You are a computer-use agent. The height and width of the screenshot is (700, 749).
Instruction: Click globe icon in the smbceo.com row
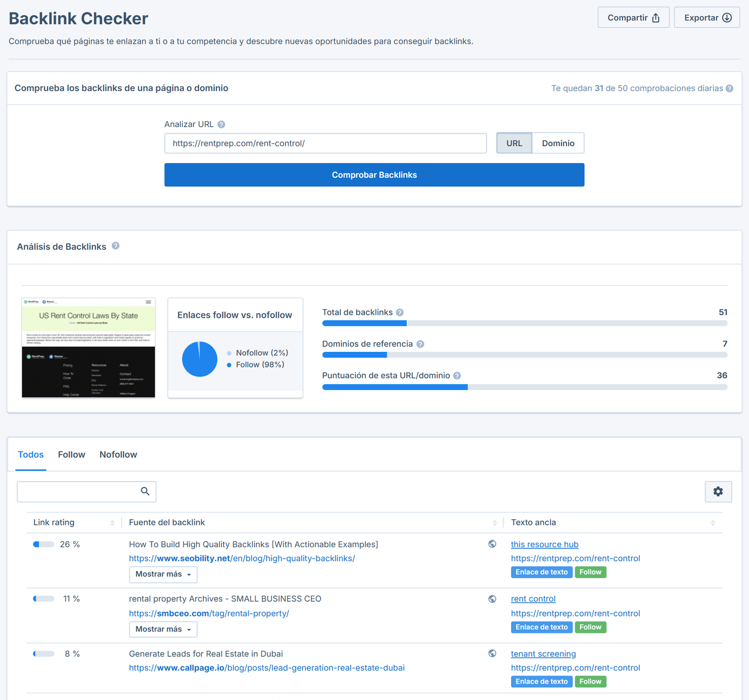coord(492,599)
